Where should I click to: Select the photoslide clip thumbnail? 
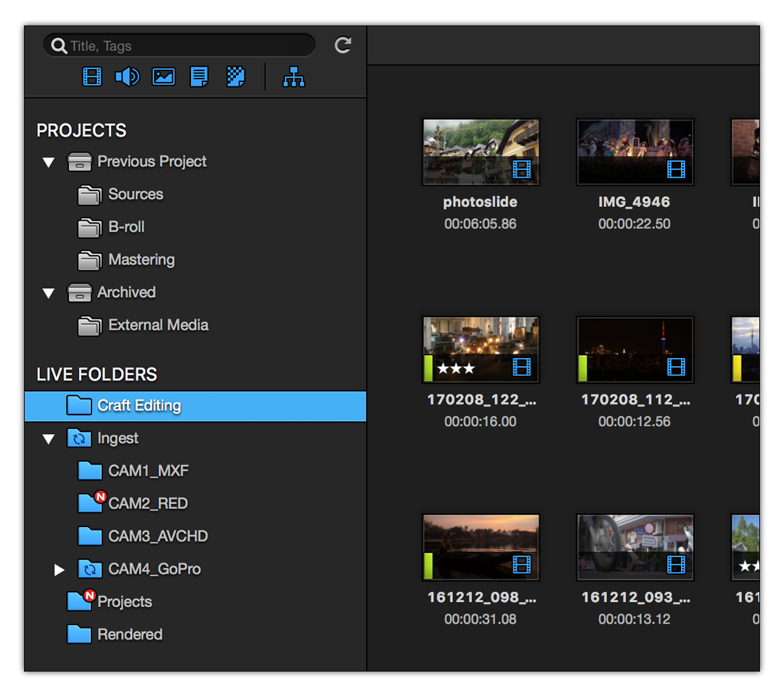coord(480,152)
